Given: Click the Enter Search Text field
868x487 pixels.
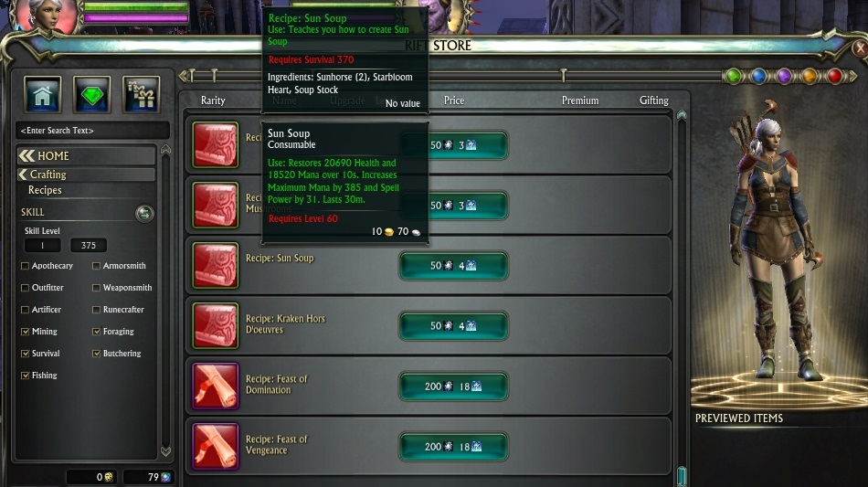Looking at the screenshot, I should 92,131.
